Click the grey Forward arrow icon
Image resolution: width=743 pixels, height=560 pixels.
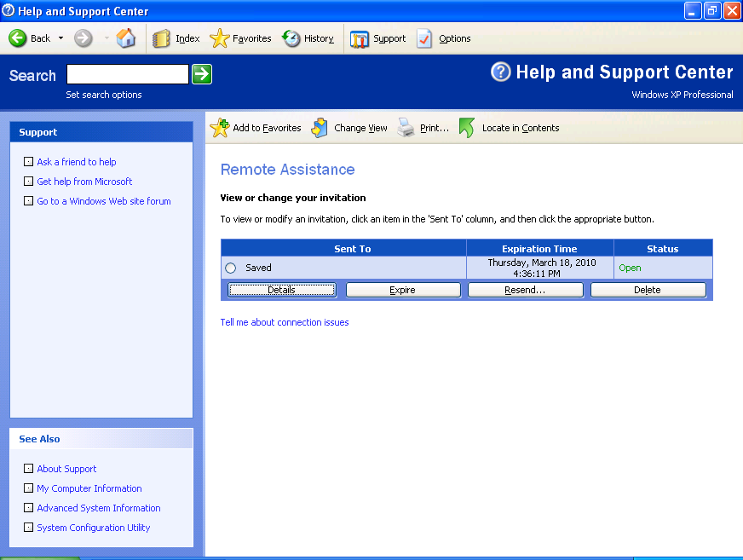pos(83,38)
